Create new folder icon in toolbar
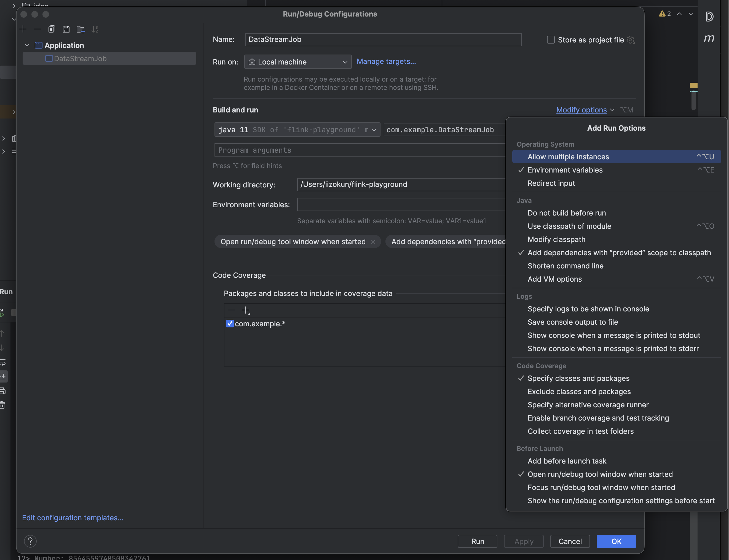The width and height of the screenshot is (729, 560). point(80,29)
